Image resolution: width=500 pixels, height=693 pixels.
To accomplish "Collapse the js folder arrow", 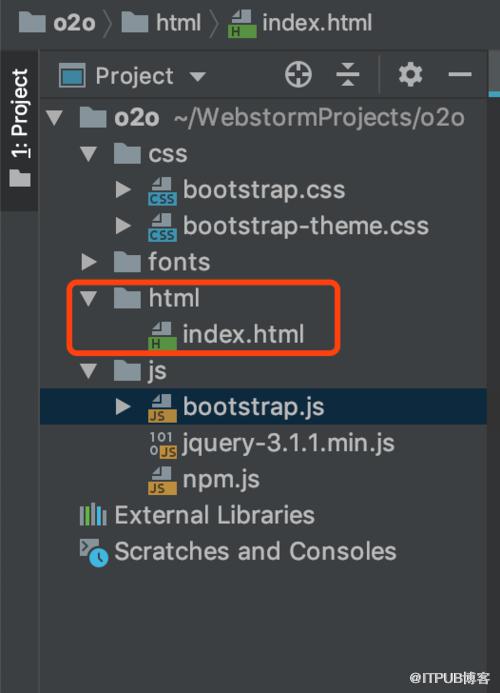I will click(x=89, y=371).
